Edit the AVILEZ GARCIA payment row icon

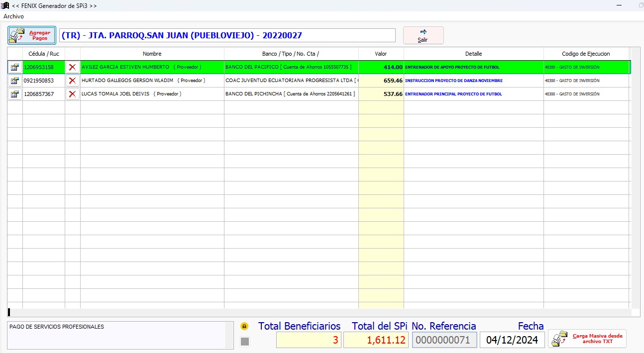click(15, 67)
